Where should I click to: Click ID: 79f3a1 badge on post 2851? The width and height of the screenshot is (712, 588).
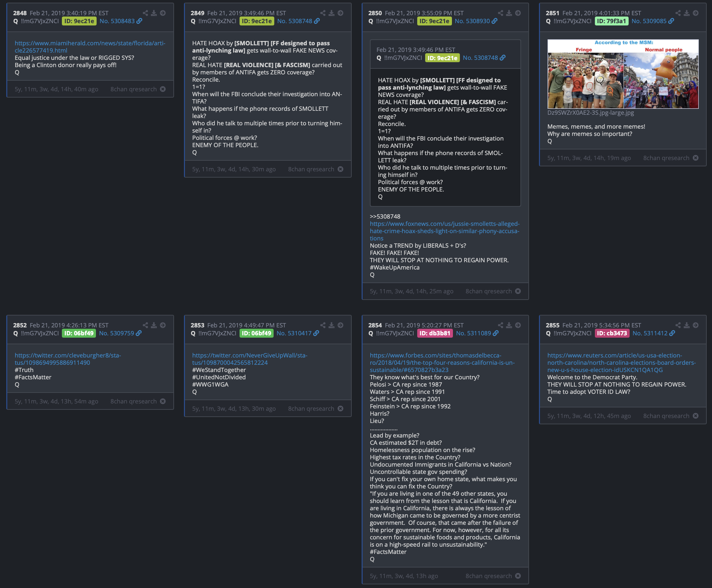[x=611, y=21]
